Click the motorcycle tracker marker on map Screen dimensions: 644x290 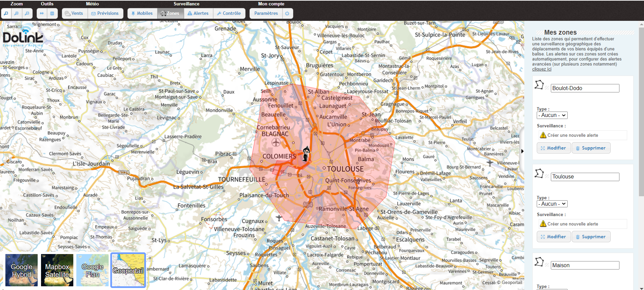(x=306, y=154)
